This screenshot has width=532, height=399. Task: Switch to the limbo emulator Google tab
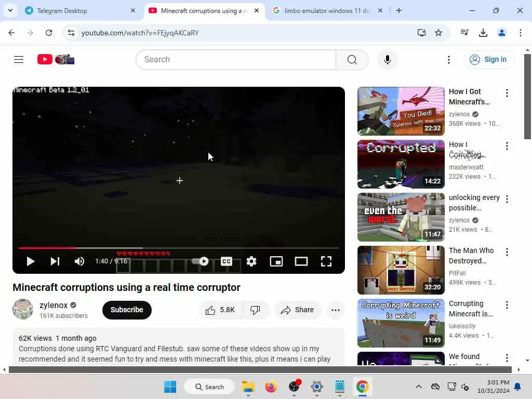(327, 11)
